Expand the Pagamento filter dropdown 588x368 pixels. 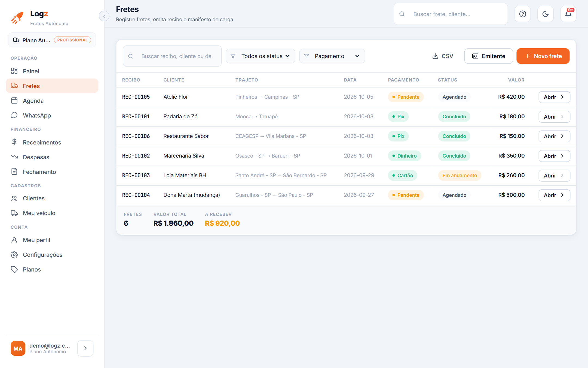[x=332, y=56]
